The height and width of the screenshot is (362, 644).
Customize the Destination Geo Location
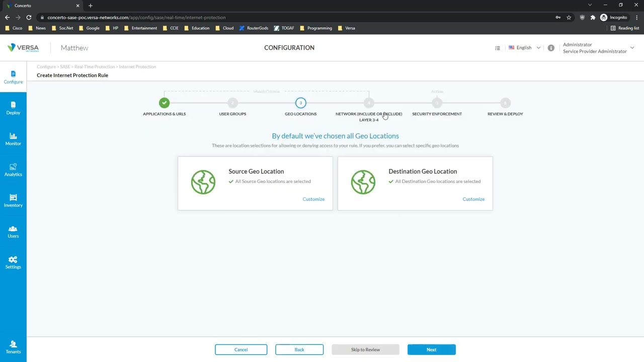(473, 199)
